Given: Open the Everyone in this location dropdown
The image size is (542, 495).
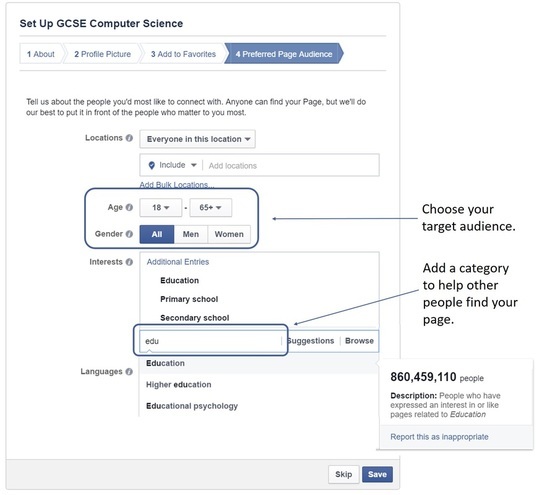Looking at the screenshot, I should point(198,139).
